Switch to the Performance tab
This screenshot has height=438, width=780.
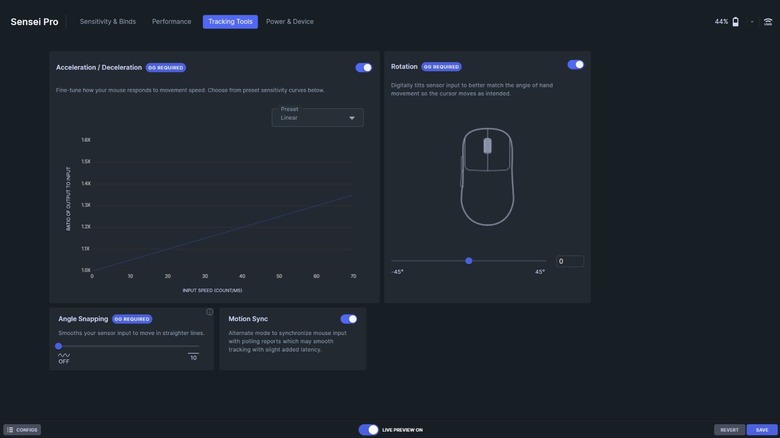click(x=171, y=21)
